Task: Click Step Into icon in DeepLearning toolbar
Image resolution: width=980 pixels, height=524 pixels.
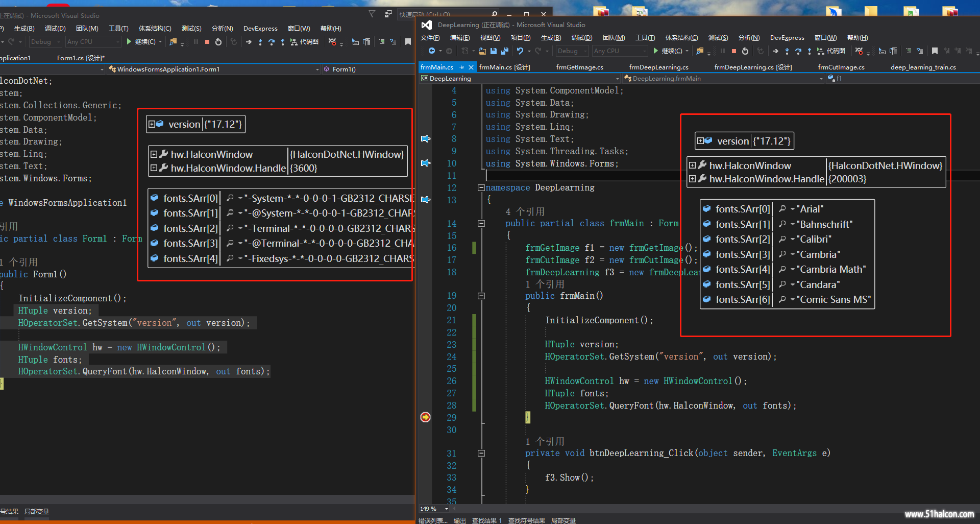Action: (x=787, y=51)
